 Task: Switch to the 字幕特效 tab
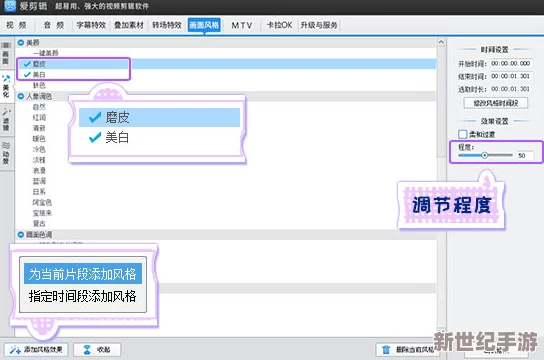click(x=91, y=25)
